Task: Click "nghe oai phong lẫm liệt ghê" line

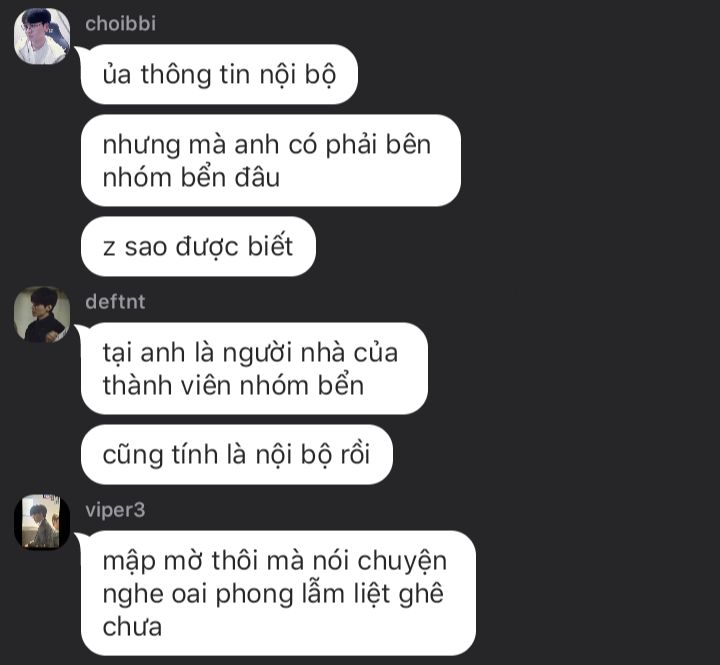Action: pyautogui.click(x=273, y=593)
